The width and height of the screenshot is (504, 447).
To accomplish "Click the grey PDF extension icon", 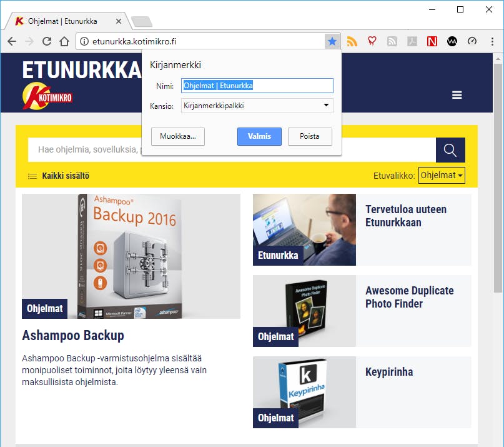I will (412, 41).
